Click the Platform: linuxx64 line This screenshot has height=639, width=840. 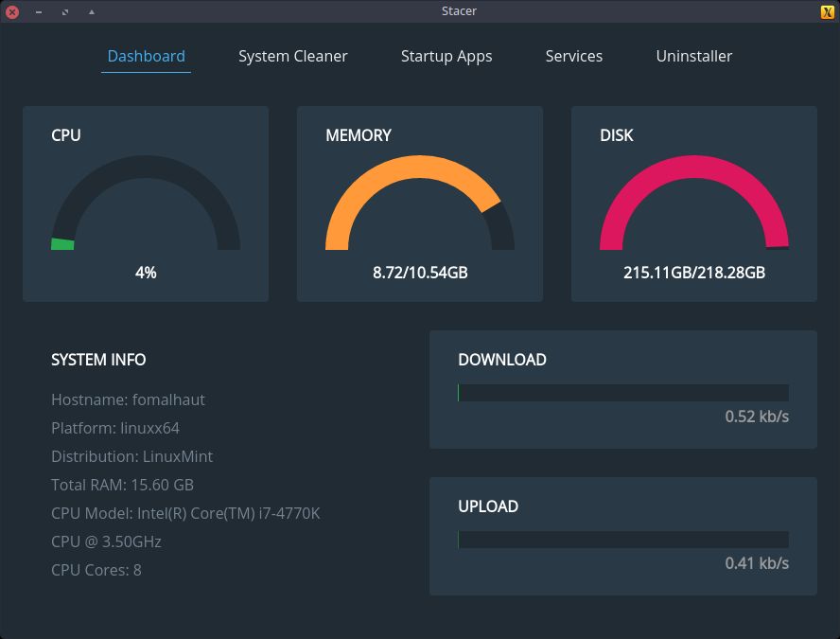pyautogui.click(x=115, y=428)
